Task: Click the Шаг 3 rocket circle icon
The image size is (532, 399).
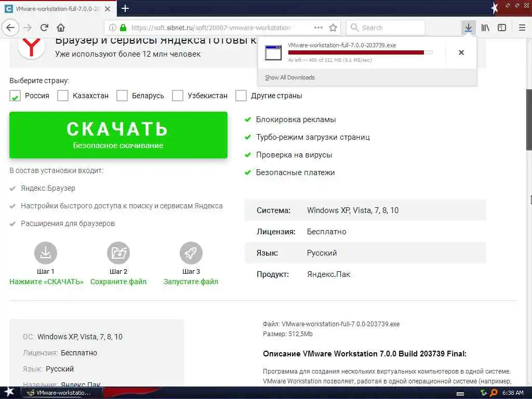Action: point(191,253)
